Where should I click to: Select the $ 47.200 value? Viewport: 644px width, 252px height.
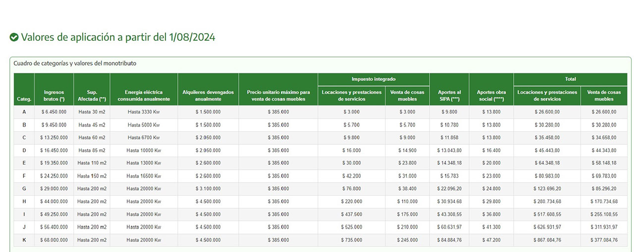coord(491,240)
